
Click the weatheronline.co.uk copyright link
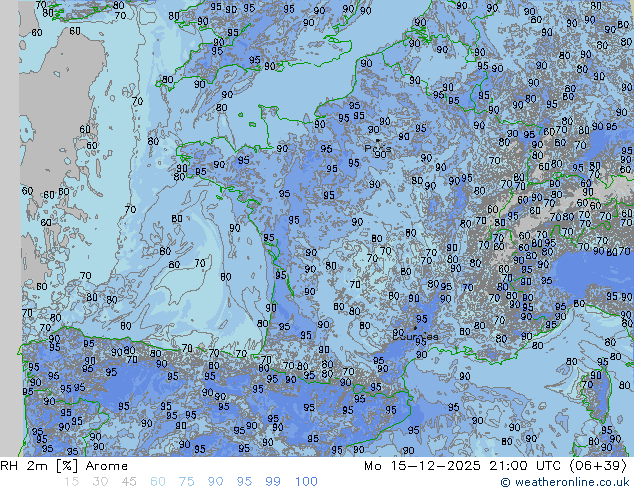pyautogui.click(x=564, y=482)
